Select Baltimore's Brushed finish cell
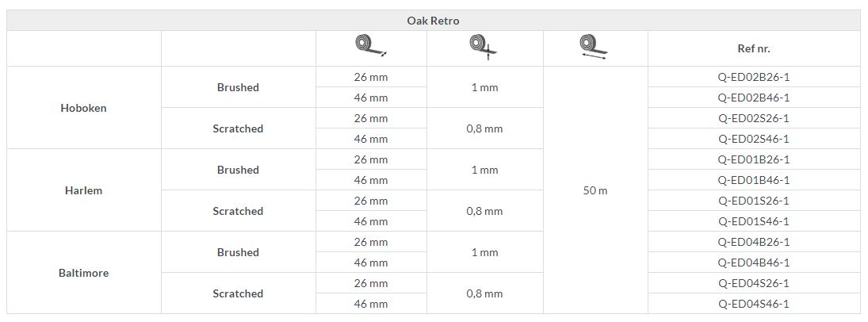Screen dimensions: 868x322 tap(238, 252)
